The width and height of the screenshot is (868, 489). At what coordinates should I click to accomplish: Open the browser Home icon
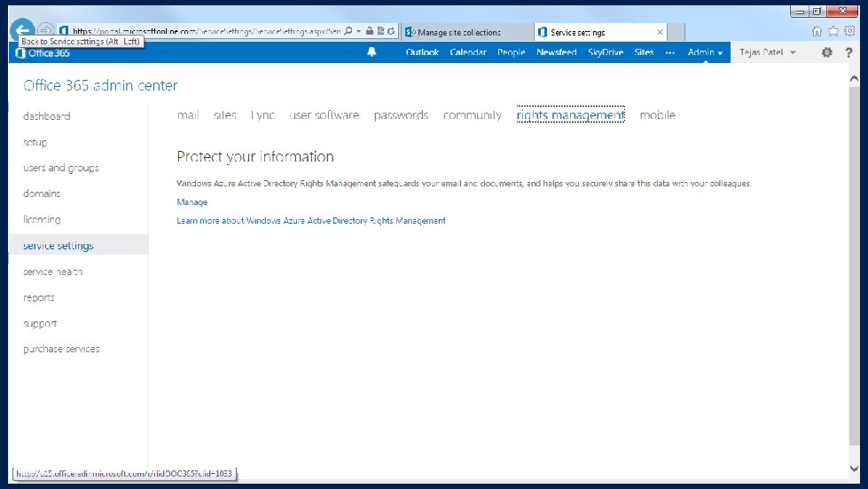[x=817, y=32]
